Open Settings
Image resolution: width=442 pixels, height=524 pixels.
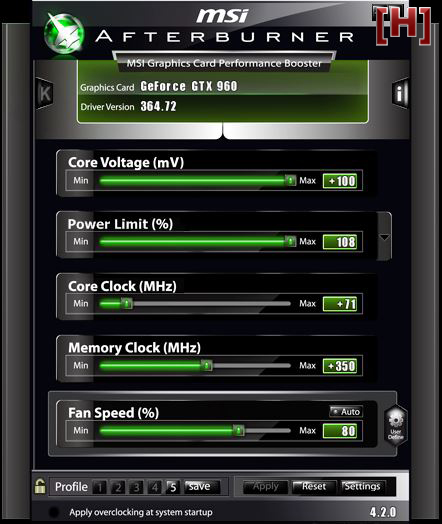click(362, 487)
